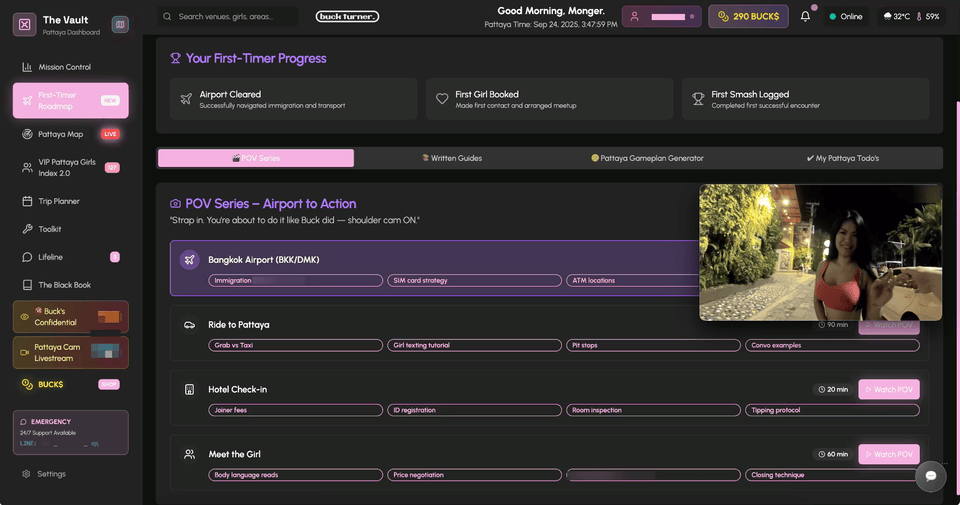
Task: Open Settings from the sidebar
Action: pos(52,474)
